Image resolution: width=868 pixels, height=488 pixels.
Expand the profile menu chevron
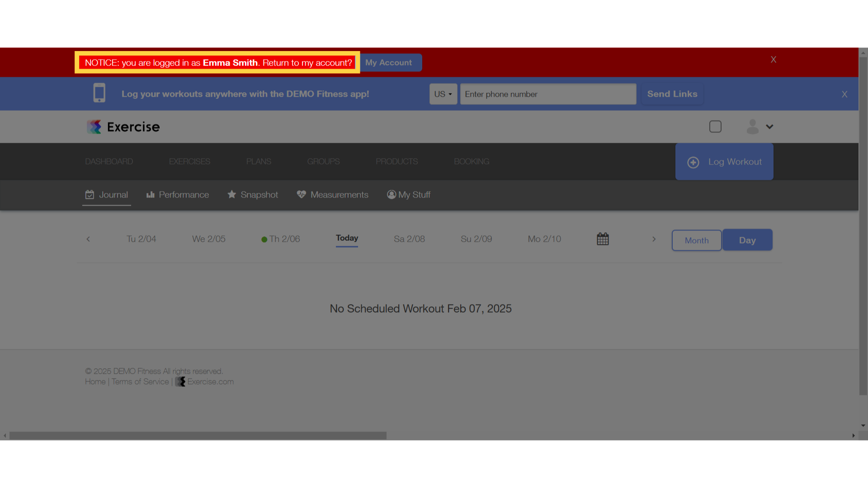pos(769,127)
